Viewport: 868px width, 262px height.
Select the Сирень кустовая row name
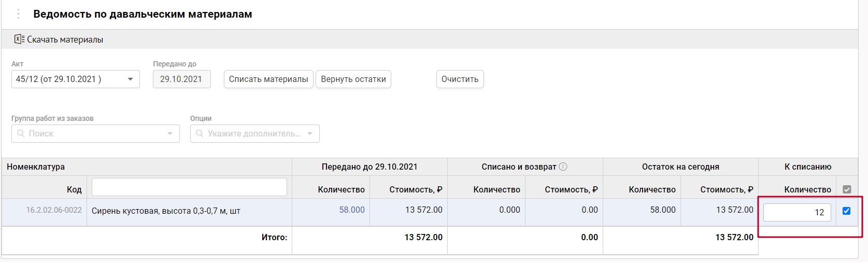pyautogui.click(x=166, y=211)
